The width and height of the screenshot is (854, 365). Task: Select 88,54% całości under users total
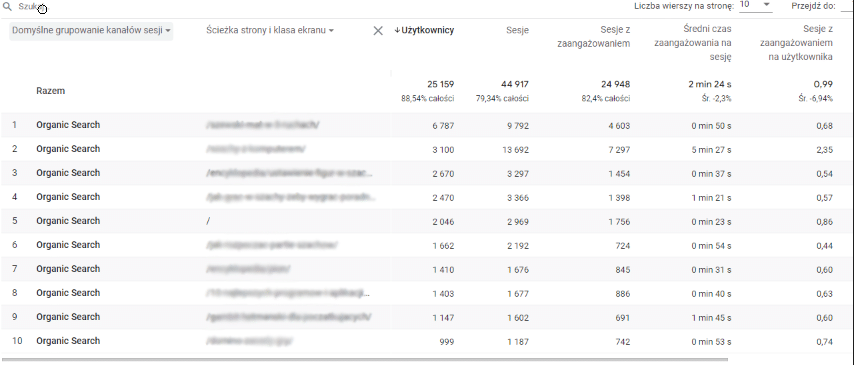point(428,99)
